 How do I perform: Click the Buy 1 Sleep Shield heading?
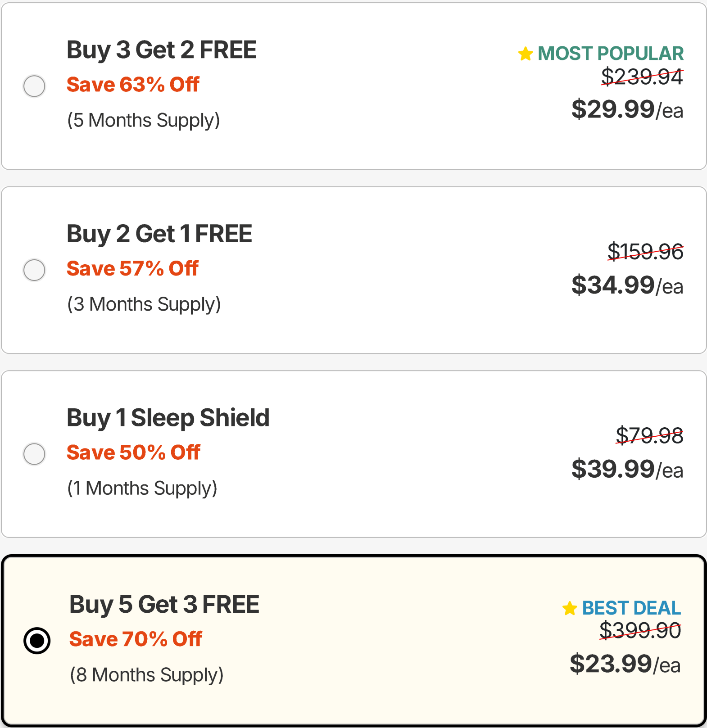point(168,418)
